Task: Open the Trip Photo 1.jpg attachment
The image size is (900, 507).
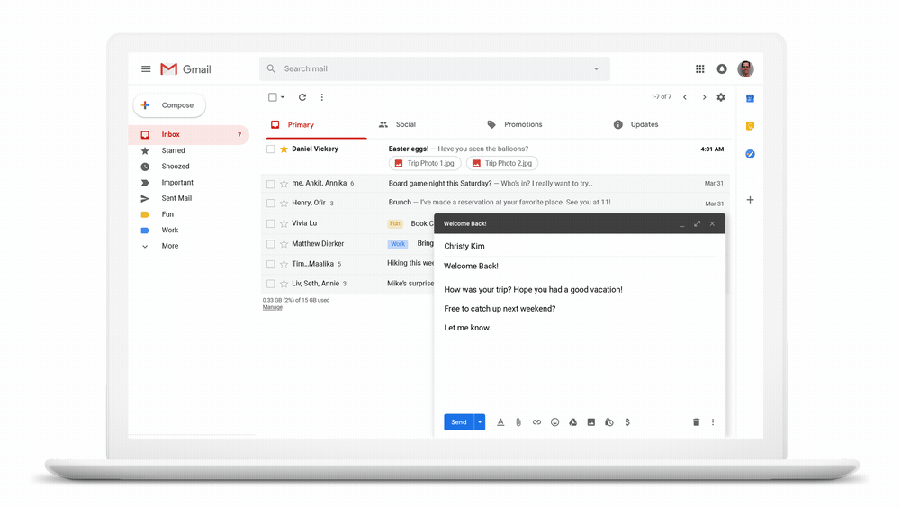Action: point(424,163)
